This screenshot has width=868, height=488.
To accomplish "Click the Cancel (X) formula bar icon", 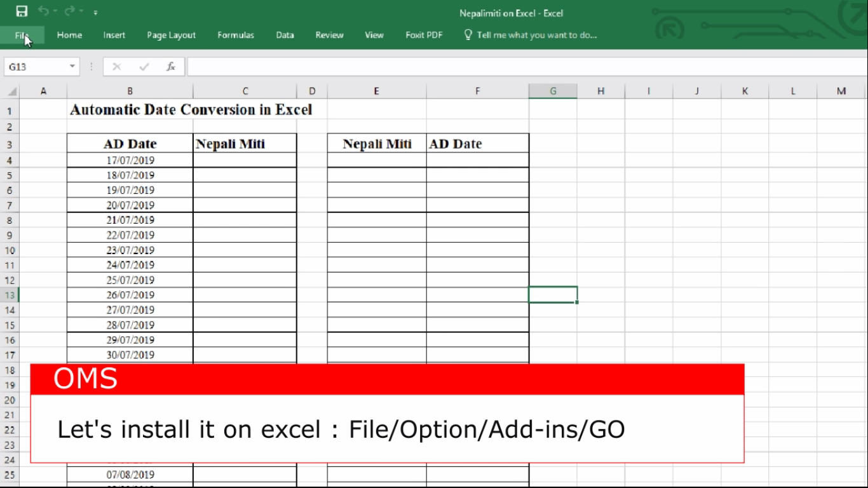I will [117, 67].
